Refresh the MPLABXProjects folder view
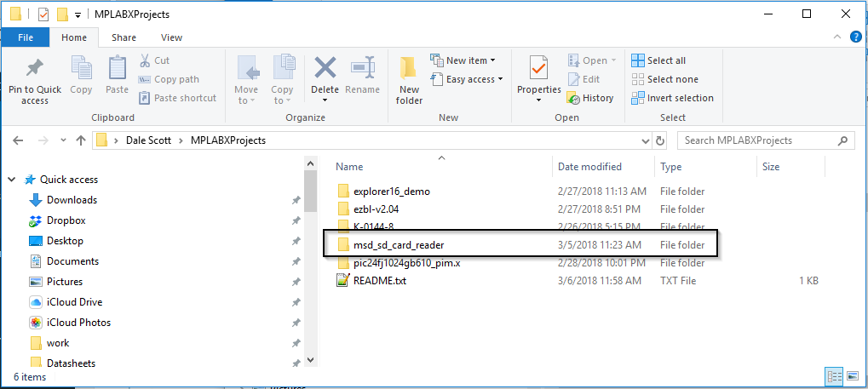Screen dimensions: 868x389 tap(660, 140)
